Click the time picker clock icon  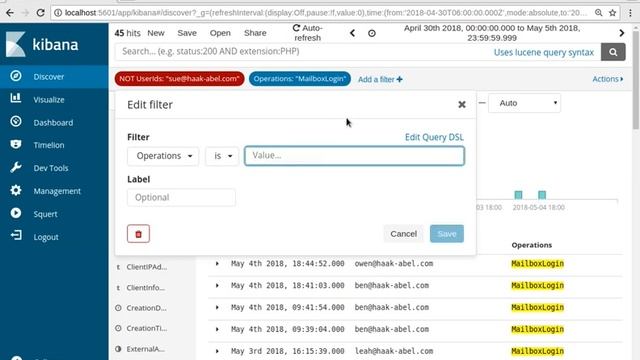pos(372,33)
